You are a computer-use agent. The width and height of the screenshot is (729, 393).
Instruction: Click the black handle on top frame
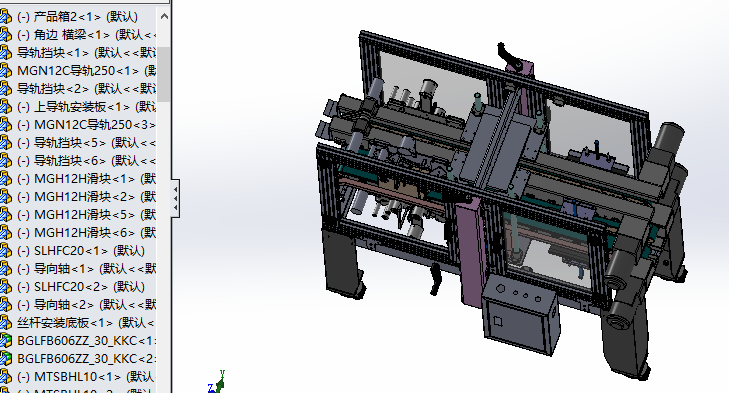pos(509,56)
